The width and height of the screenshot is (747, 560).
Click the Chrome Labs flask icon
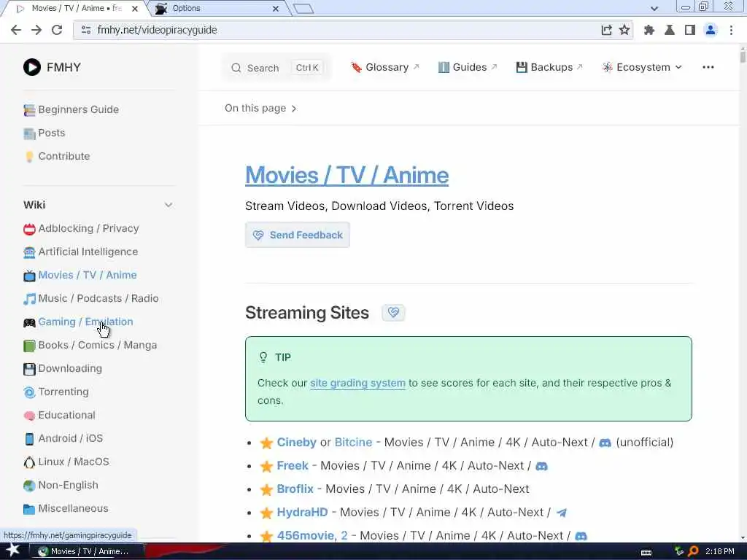pos(670,30)
